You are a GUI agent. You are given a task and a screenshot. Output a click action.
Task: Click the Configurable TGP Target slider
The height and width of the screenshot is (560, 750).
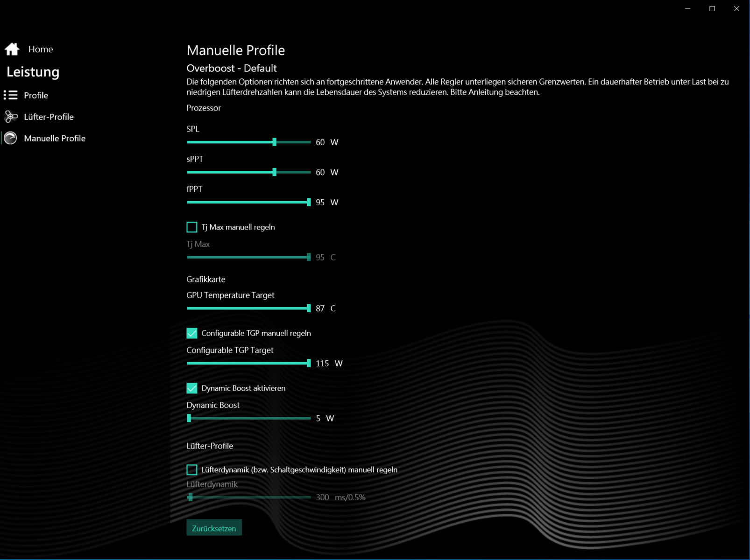point(248,364)
